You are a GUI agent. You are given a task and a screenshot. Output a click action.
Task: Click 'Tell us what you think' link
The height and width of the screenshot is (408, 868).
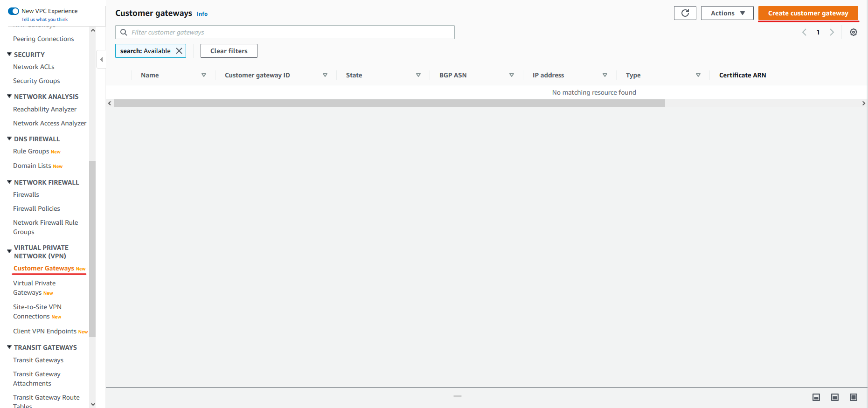tap(45, 20)
